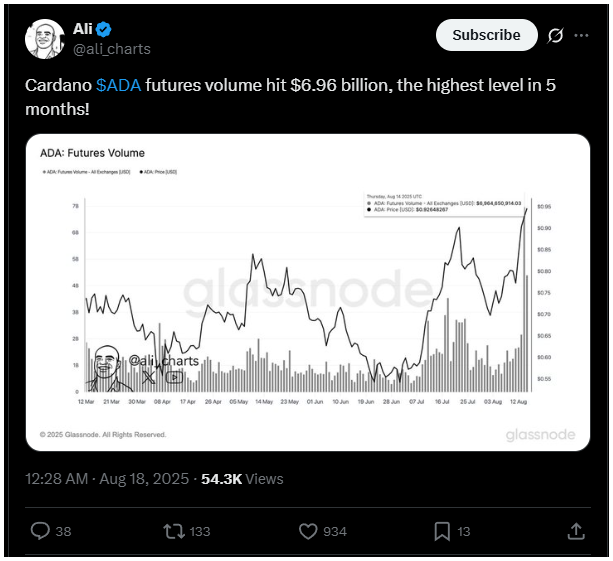The width and height of the screenshot is (613, 561).
Task: Open the three-dot more options menu
Action: pyautogui.click(x=581, y=36)
